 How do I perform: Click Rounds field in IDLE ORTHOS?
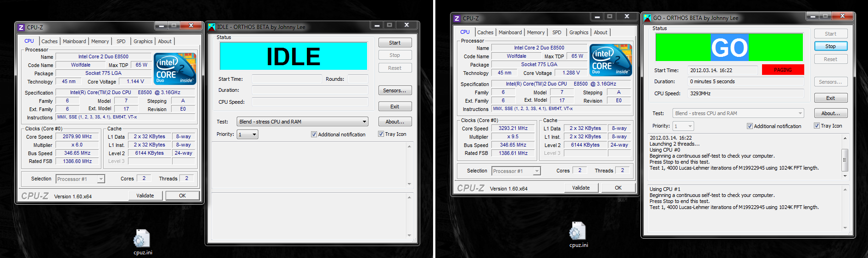(x=358, y=79)
